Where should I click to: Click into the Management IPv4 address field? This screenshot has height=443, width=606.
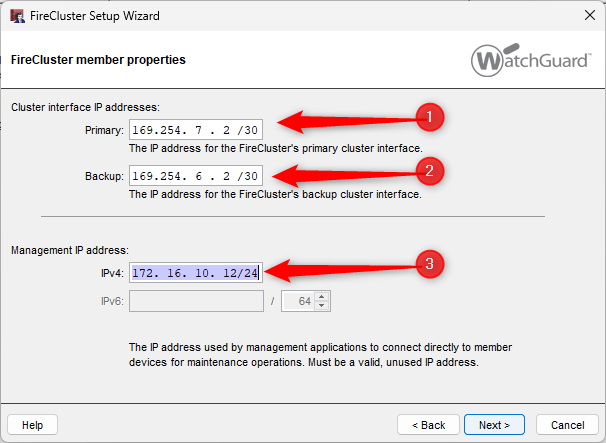pos(196,273)
